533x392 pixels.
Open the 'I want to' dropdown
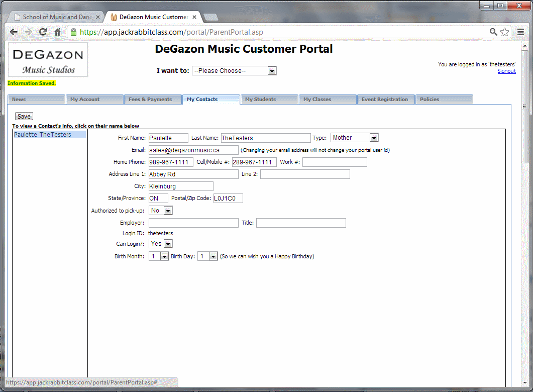(234, 71)
